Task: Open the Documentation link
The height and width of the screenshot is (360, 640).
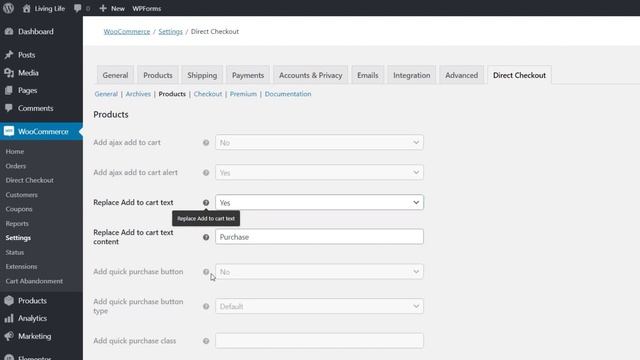Action: pos(288,94)
